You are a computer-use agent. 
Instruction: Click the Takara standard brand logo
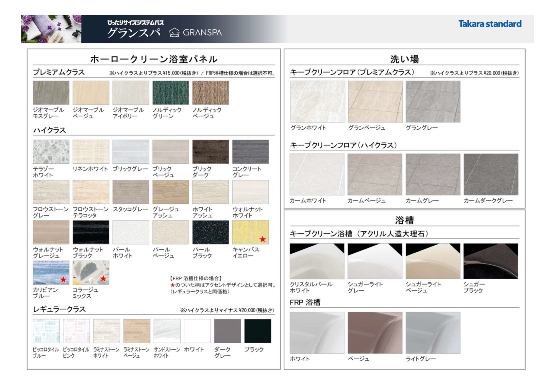point(490,24)
